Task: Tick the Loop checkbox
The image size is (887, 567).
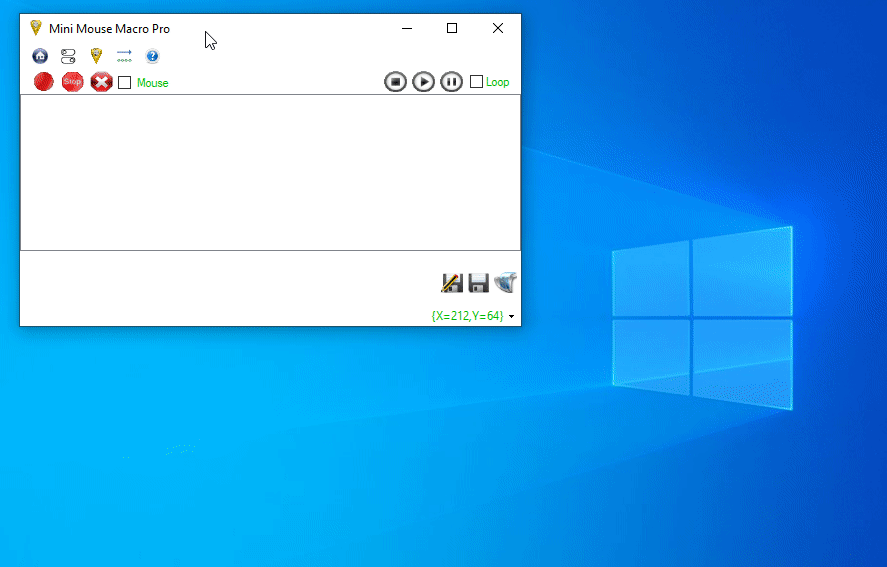Action: coord(477,82)
